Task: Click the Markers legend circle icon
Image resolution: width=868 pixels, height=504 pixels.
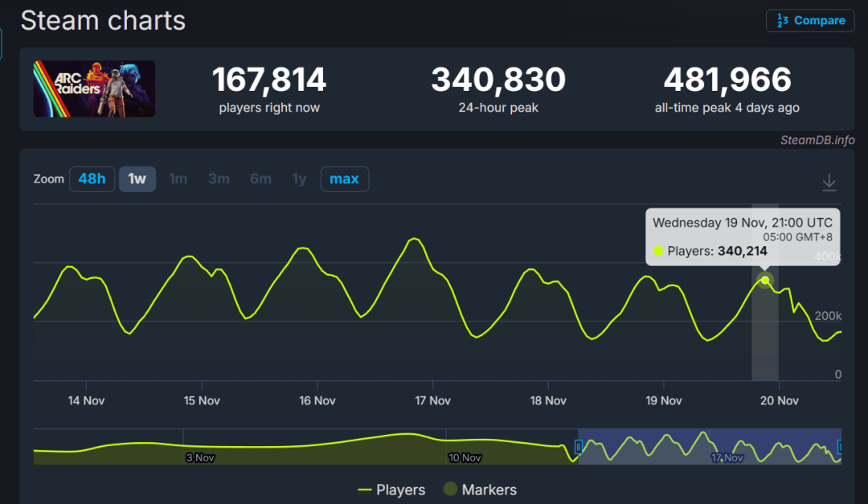Action: click(x=450, y=490)
